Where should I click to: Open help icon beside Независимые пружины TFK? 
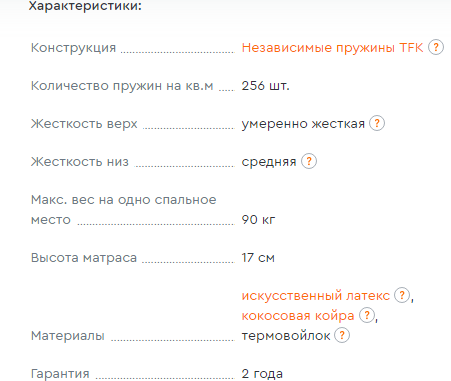[x=436, y=47]
